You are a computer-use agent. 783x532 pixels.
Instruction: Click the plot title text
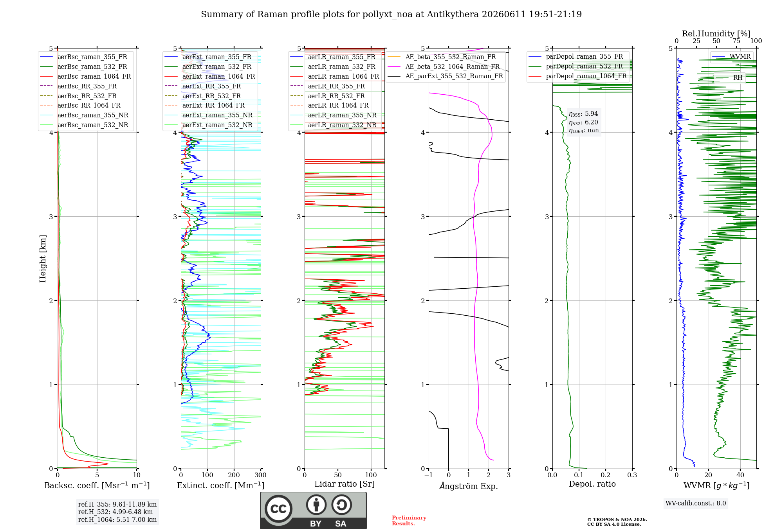[x=391, y=14]
